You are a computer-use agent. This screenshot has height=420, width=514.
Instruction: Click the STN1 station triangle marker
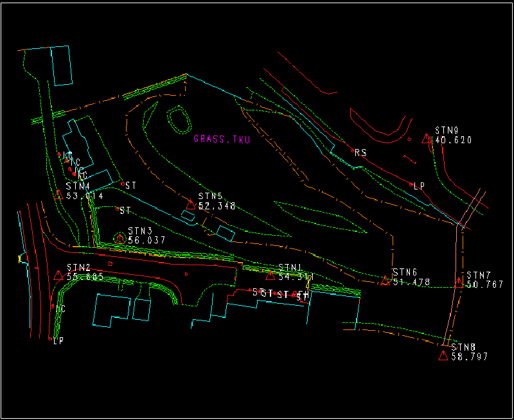pyautogui.click(x=270, y=276)
